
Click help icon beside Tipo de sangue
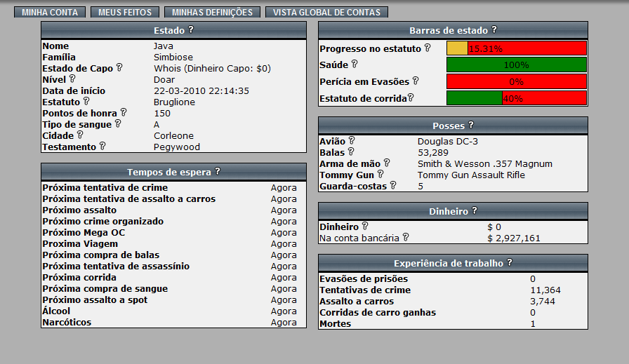point(118,124)
